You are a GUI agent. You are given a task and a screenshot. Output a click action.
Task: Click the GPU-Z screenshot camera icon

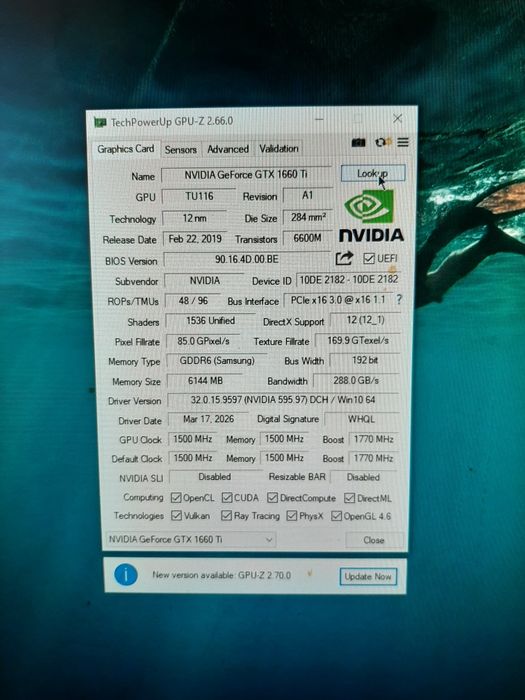(x=358, y=142)
